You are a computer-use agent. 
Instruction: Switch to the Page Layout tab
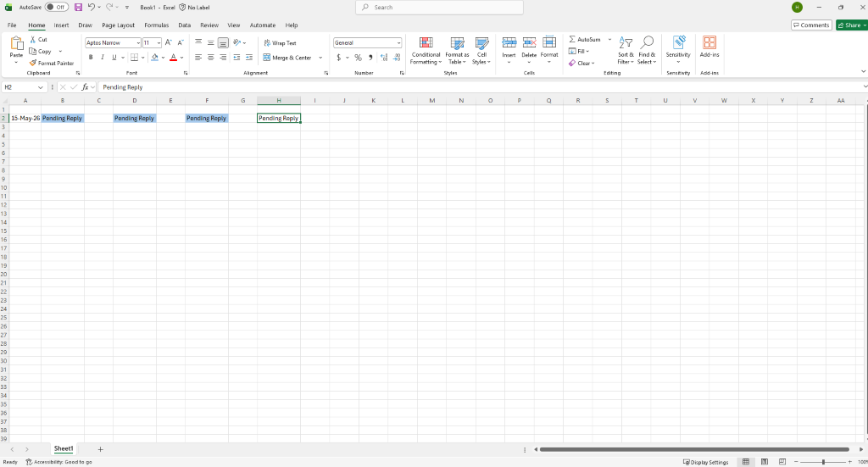118,25
